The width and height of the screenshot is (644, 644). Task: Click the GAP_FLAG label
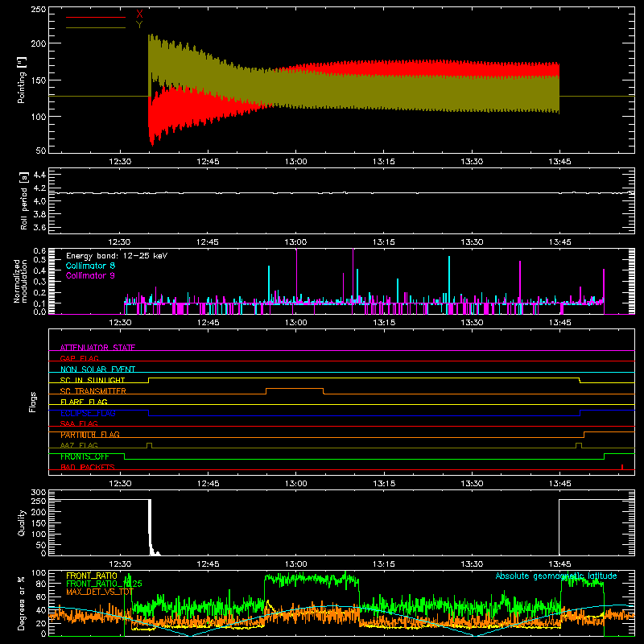pos(79,358)
